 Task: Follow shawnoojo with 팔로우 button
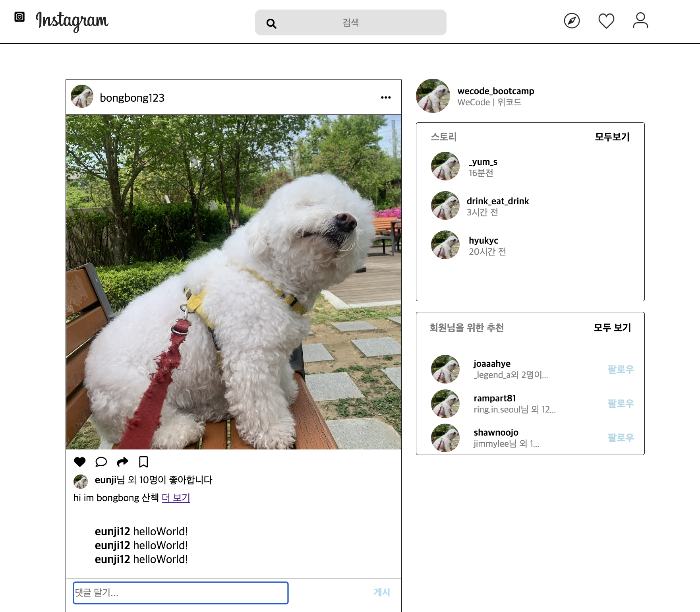(621, 438)
